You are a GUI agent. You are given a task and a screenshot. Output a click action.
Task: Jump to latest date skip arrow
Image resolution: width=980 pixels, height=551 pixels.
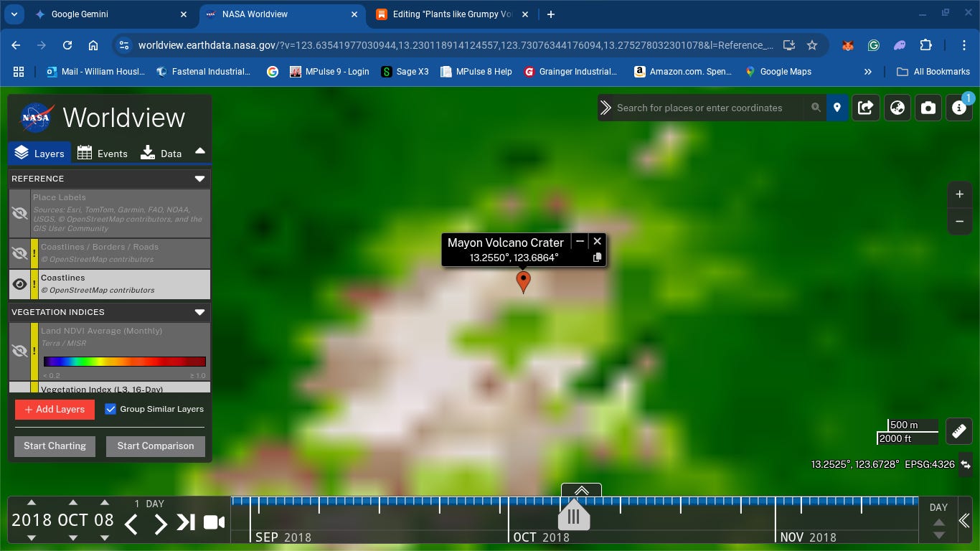pyautogui.click(x=187, y=522)
